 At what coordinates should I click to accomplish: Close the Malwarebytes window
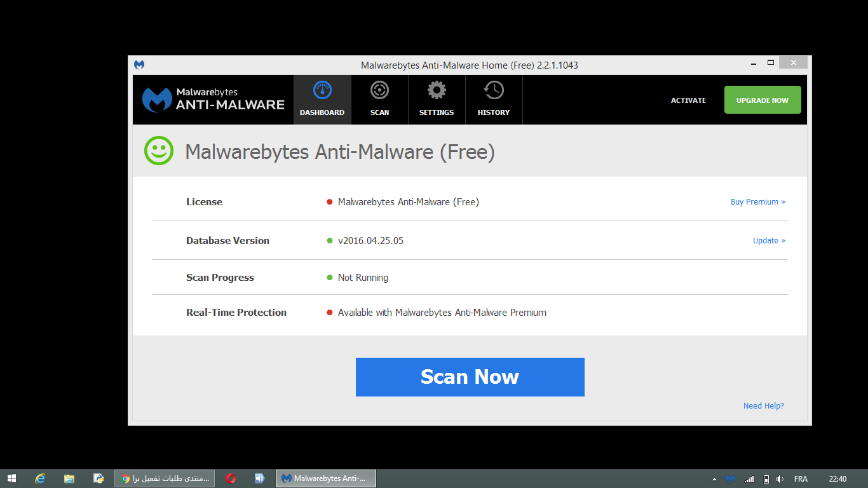coord(793,63)
